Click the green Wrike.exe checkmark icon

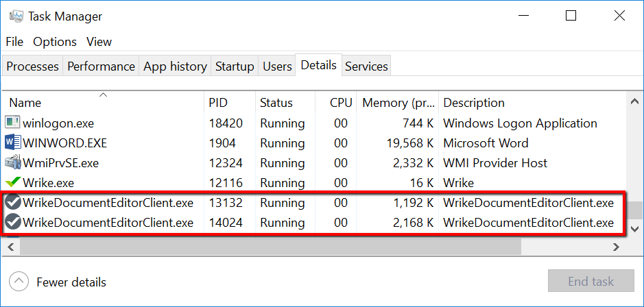[x=12, y=183]
